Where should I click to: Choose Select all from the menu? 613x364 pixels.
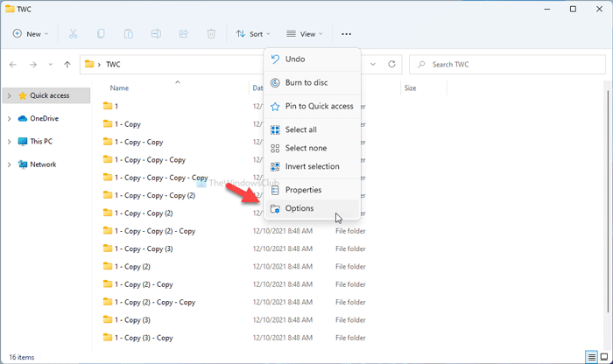pos(312,129)
